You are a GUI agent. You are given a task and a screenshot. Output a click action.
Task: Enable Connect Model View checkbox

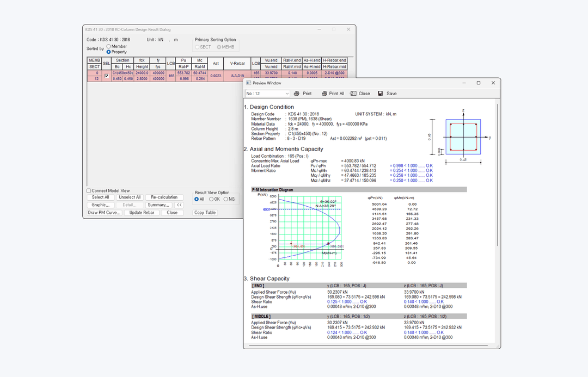coord(89,191)
